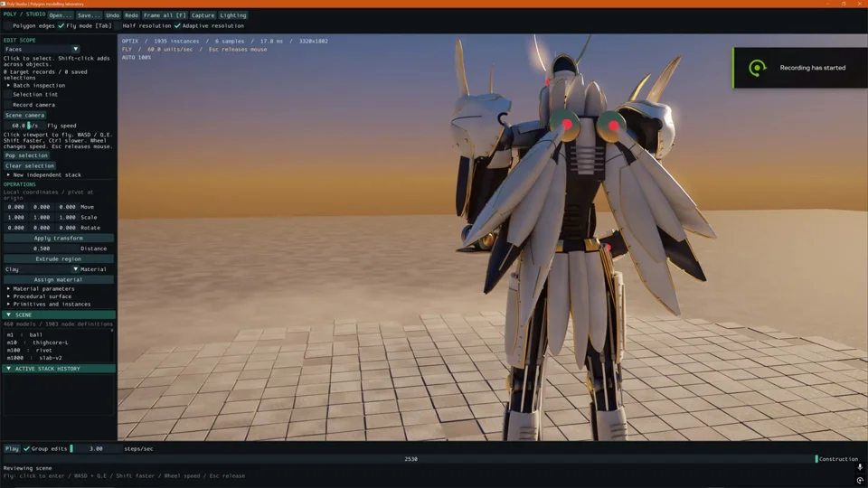Viewport: 868px width, 488px height.
Task: Click the recording indicator icon in notification
Action: (x=757, y=68)
